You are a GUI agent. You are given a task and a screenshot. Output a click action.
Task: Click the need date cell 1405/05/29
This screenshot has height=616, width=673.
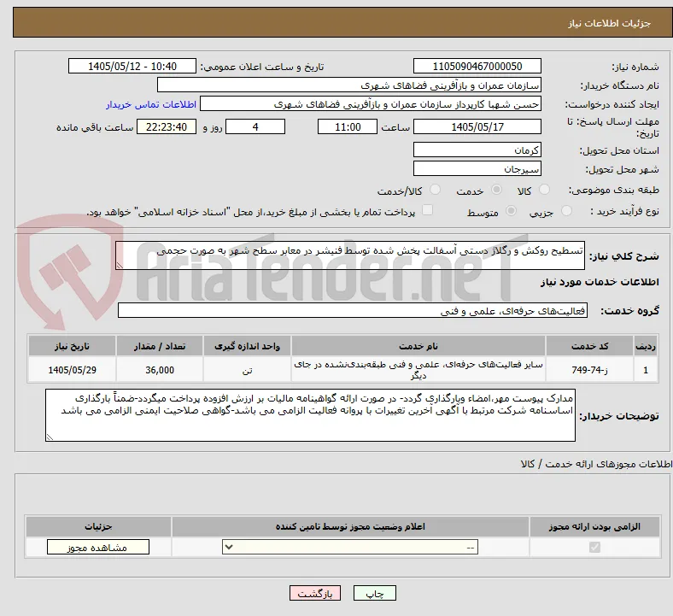[72, 370]
